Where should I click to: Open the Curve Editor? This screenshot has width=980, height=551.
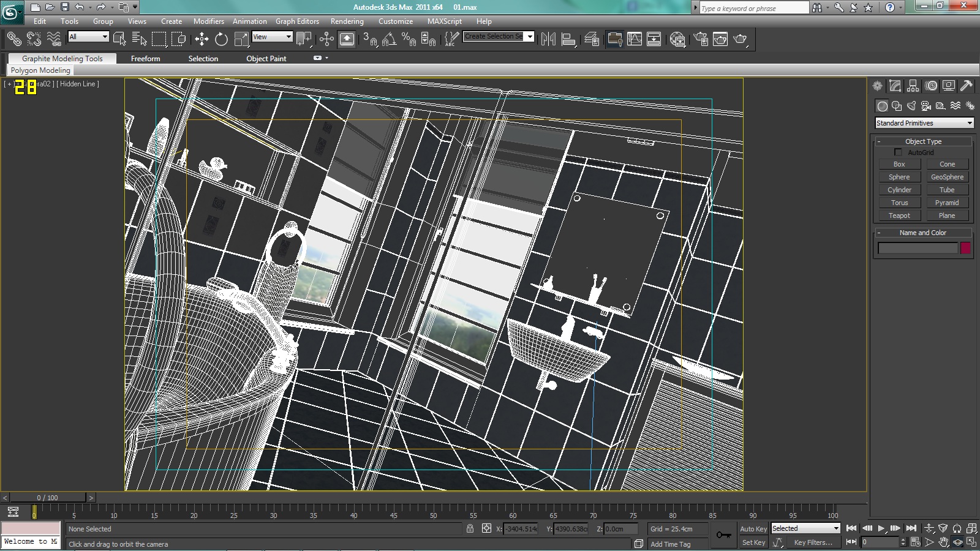point(635,39)
